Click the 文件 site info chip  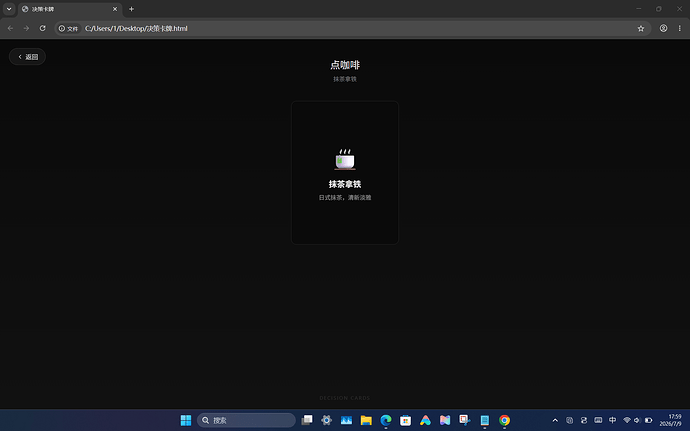point(68,29)
